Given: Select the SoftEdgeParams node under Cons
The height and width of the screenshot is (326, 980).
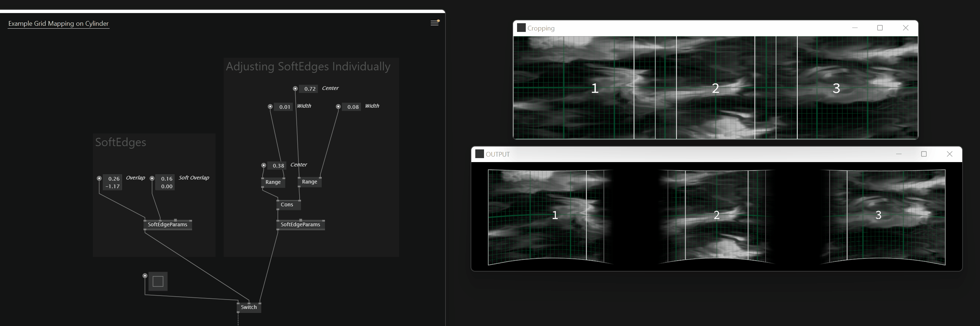Looking at the screenshot, I should (x=301, y=224).
